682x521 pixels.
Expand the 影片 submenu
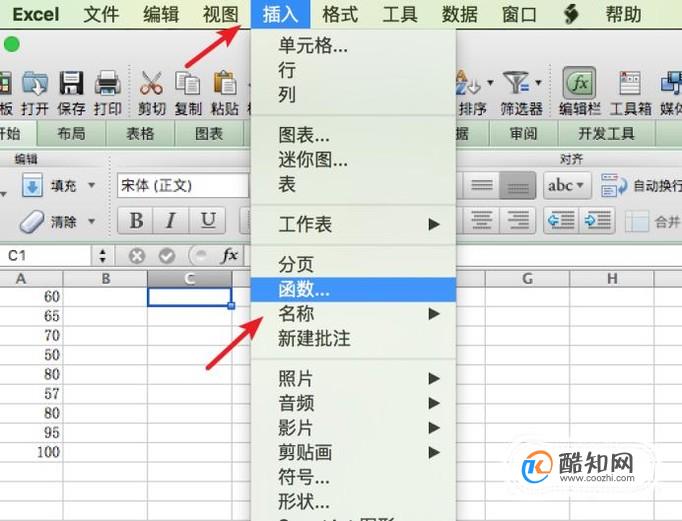pos(353,428)
